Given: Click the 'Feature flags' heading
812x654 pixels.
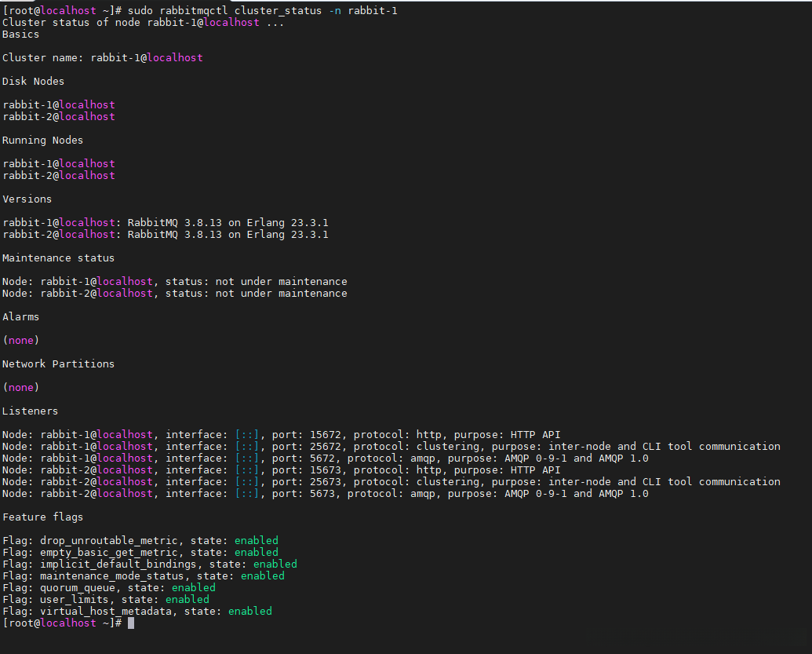Looking at the screenshot, I should click(x=42, y=517).
